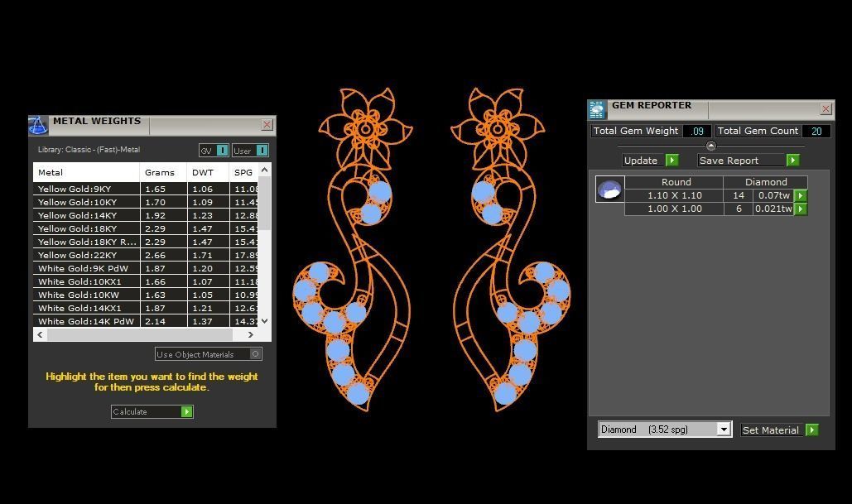Toggle the User library switch

coord(262,151)
